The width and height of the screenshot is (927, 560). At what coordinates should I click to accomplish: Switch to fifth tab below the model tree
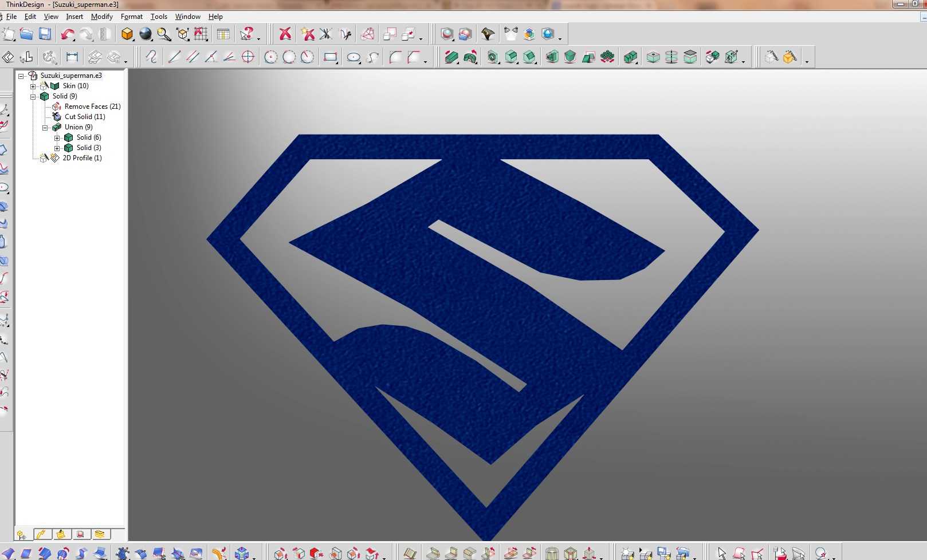coord(100,534)
